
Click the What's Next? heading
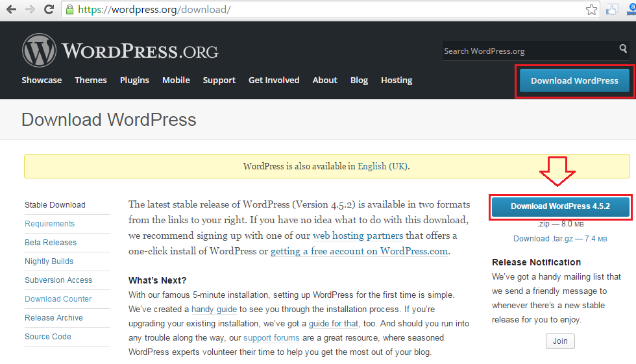pyautogui.click(x=157, y=280)
